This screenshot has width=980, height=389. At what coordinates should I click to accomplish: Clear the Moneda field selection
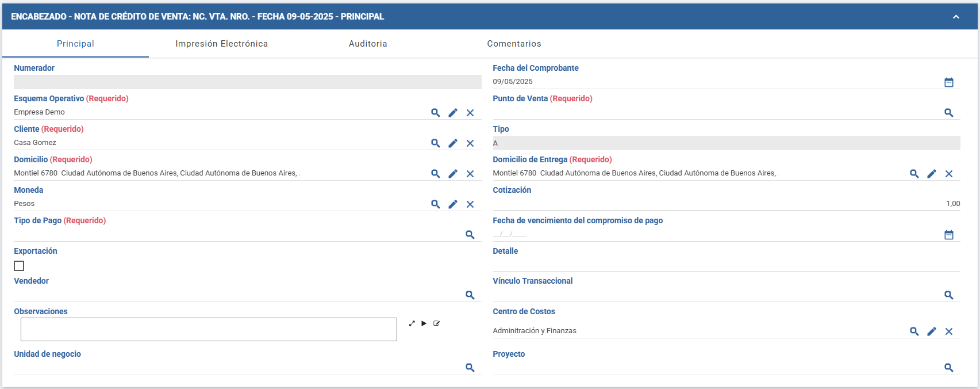(470, 204)
